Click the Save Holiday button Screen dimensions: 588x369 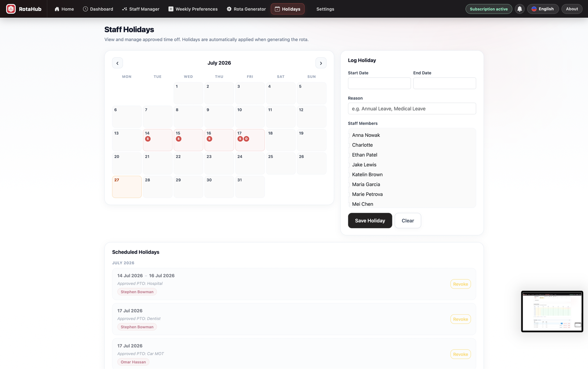click(x=370, y=221)
